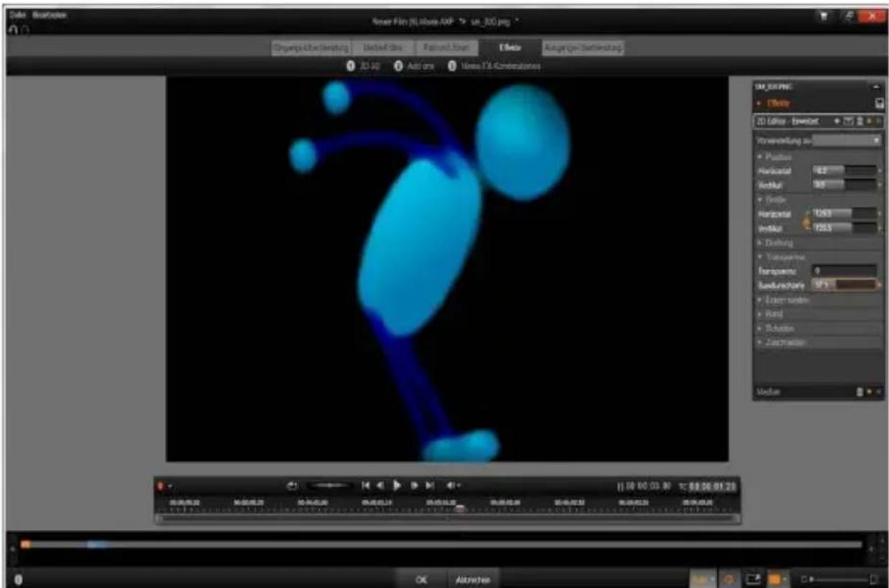The height and width of the screenshot is (588, 889).
Task: Select the 2D-3D effects group
Action: [363, 66]
